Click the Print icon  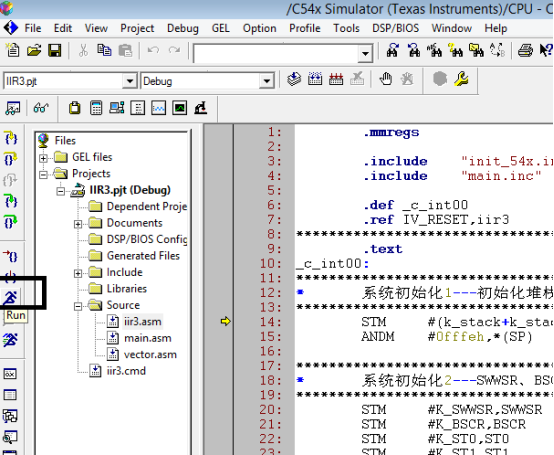point(525,50)
